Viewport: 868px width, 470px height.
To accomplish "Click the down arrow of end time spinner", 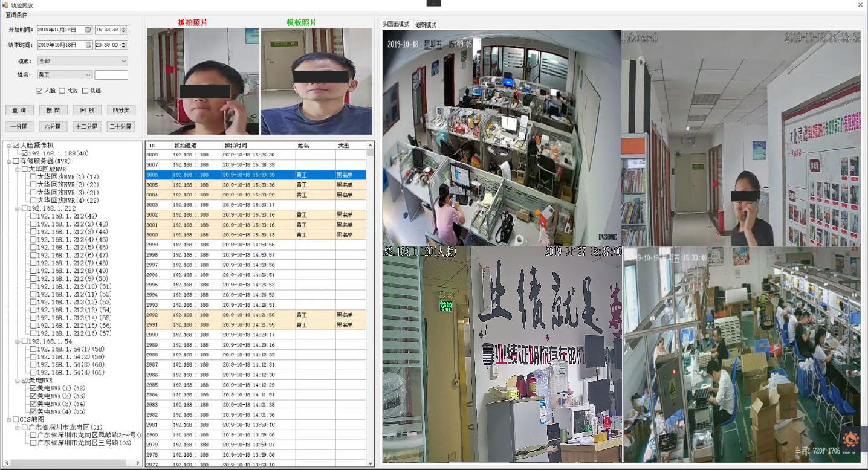I will [x=124, y=47].
